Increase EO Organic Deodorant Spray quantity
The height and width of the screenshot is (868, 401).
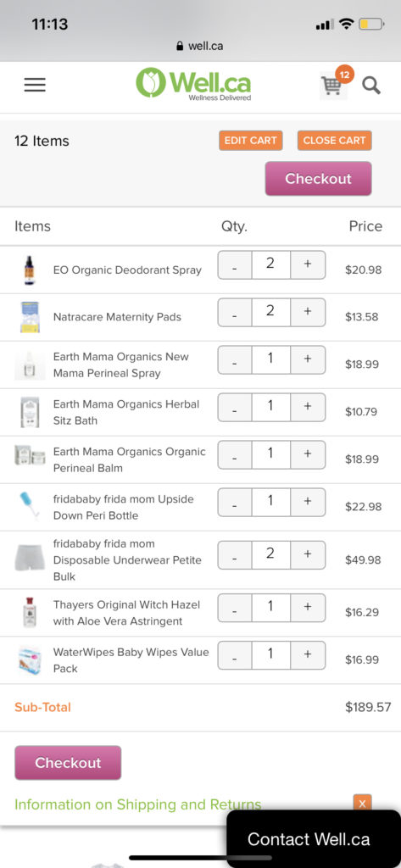[308, 265]
